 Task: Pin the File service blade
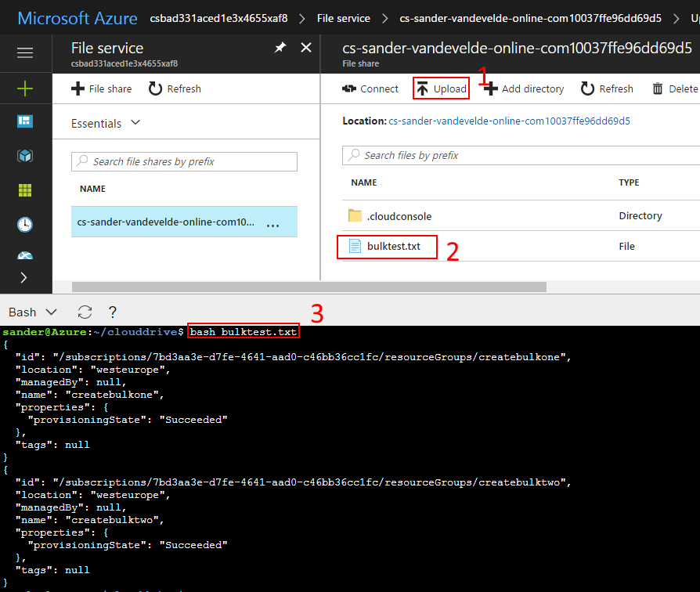pos(280,49)
